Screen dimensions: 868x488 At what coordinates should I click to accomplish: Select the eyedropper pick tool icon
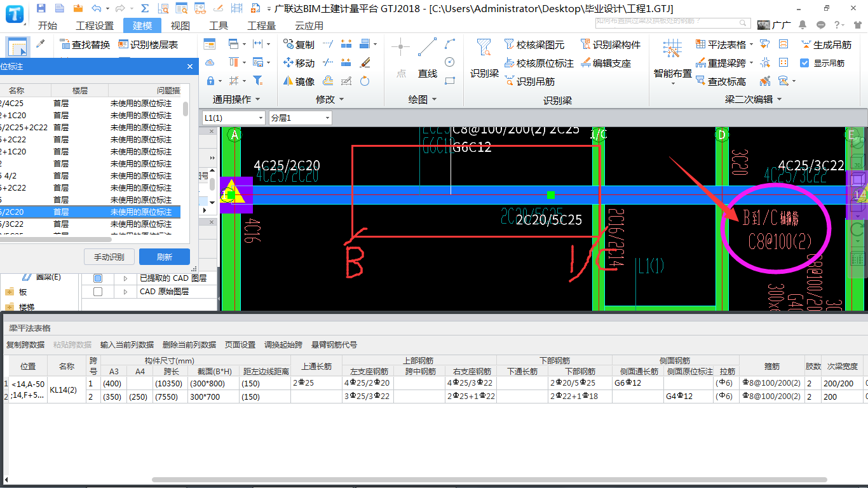(41, 44)
